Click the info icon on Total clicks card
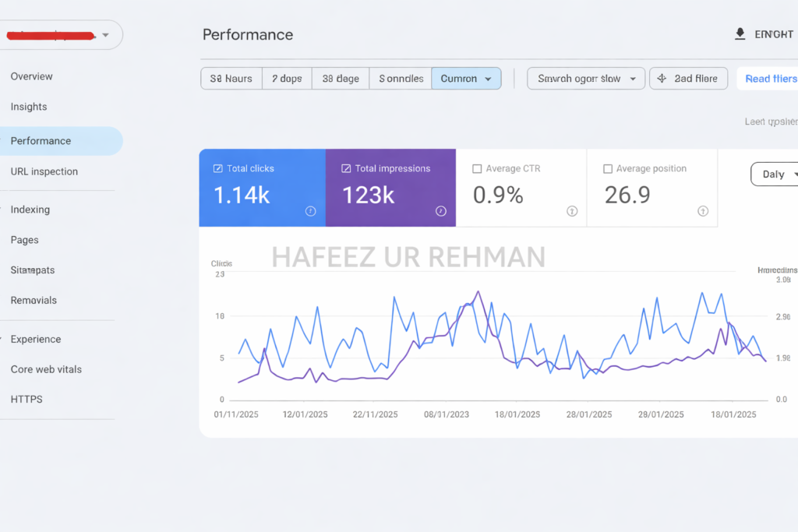This screenshot has width=798, height=532. pos(310,211)
